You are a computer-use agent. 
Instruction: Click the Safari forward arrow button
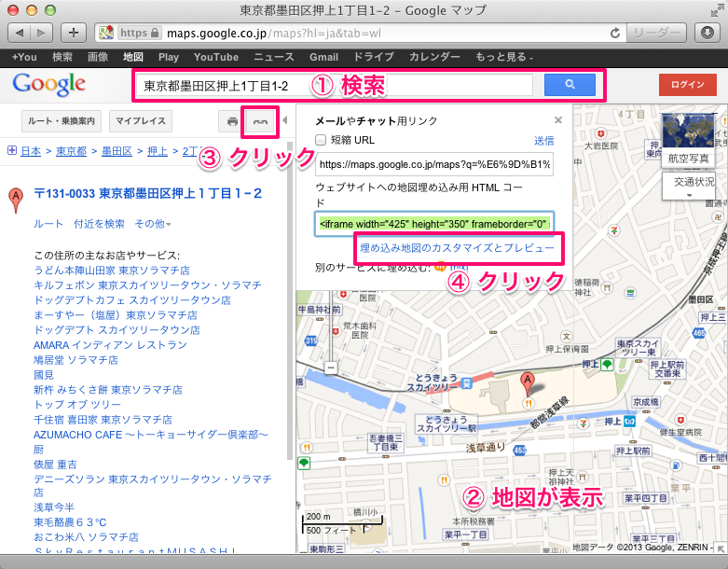coord(41,33)
